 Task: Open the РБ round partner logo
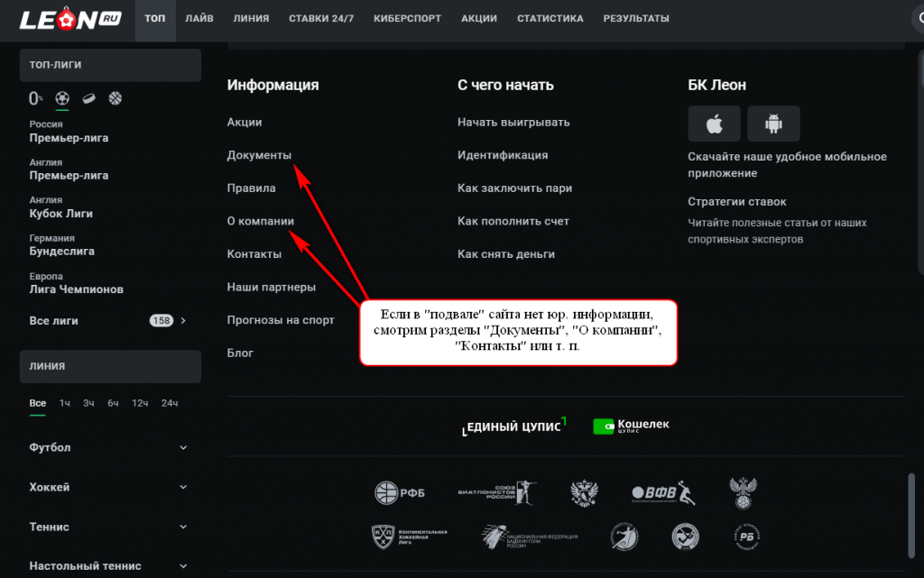click(746, 537)
